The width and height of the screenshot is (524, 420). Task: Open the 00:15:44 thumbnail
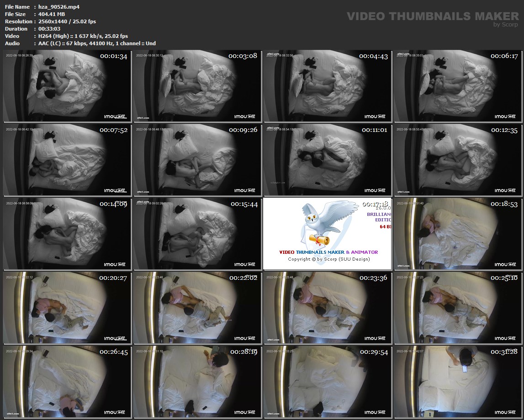[x=197, y=234]
